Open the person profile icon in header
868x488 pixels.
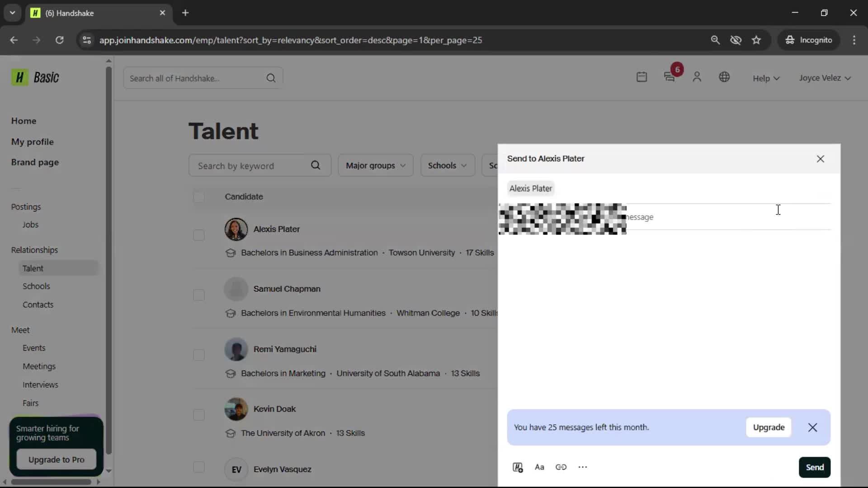pos(697,77)
